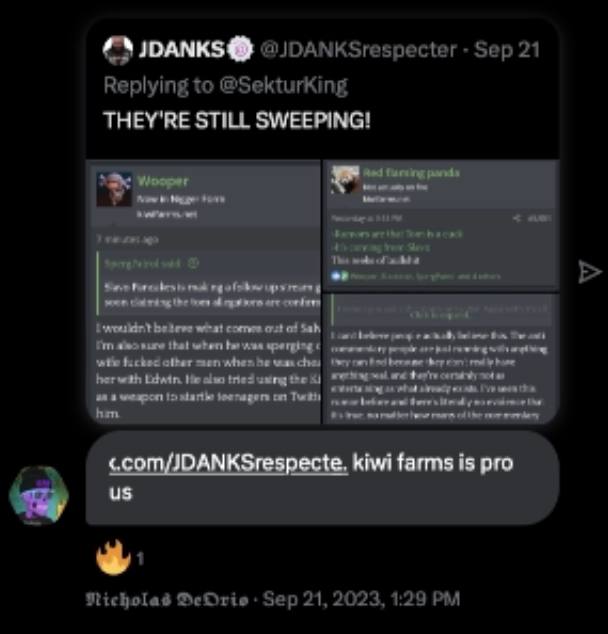Image resolution: width=608 pixels, height=634 pixels.
Task: Click the red panda avatar image
Action: click(345, 179)
